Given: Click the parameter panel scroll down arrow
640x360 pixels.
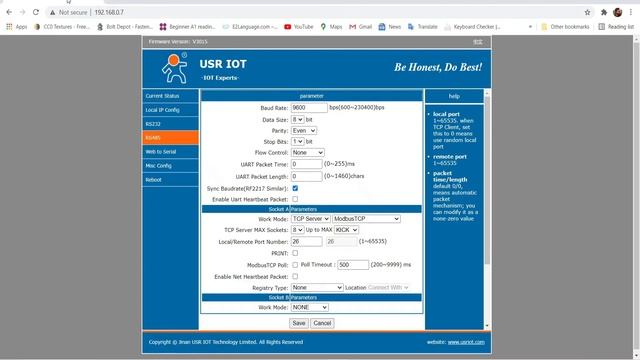Looking at the screenshot, I should [487, 326].
